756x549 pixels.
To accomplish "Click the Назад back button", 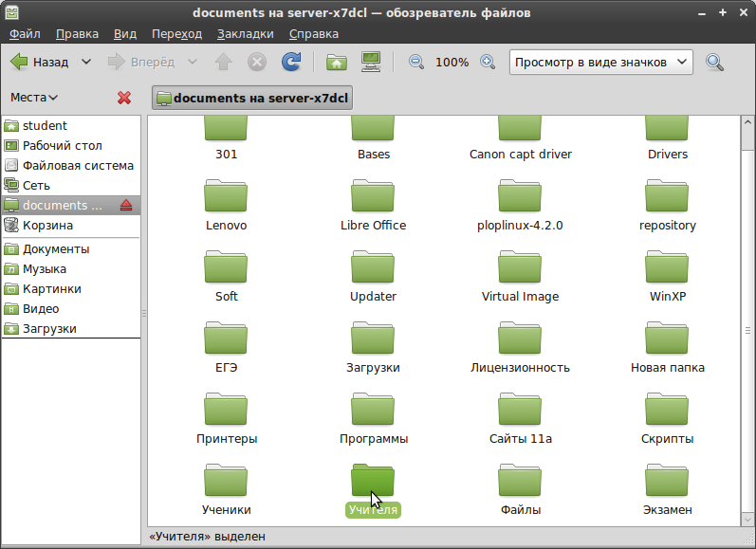I will pyautogui.click(x=40, y=63).
